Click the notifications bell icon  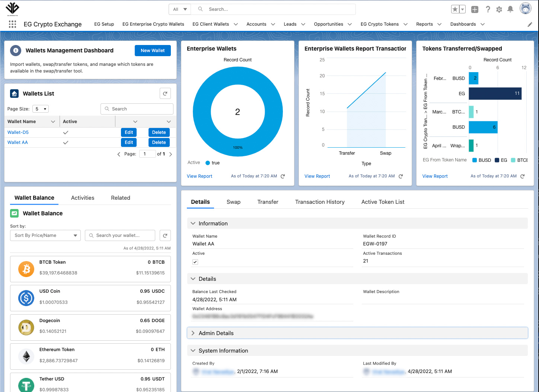(x=510, y=9)
